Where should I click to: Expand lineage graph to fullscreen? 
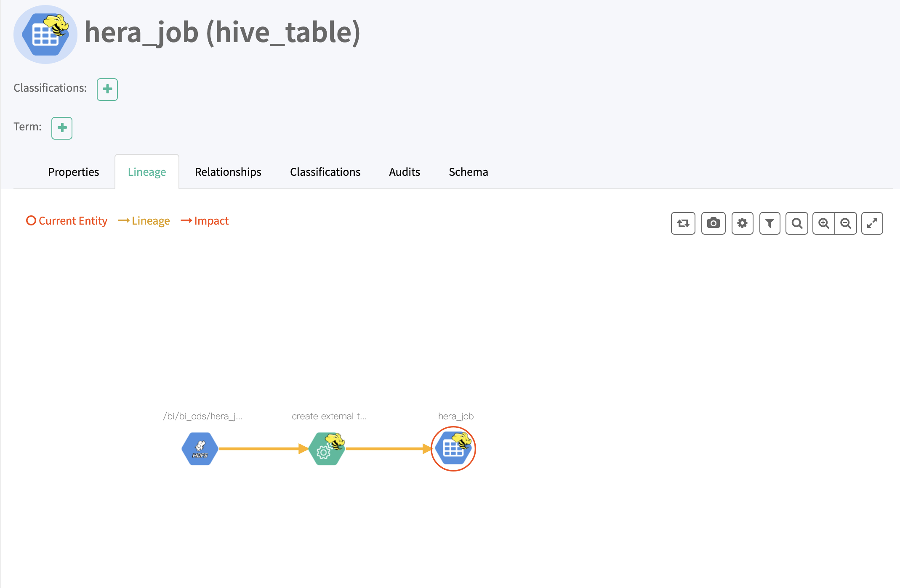872,223
